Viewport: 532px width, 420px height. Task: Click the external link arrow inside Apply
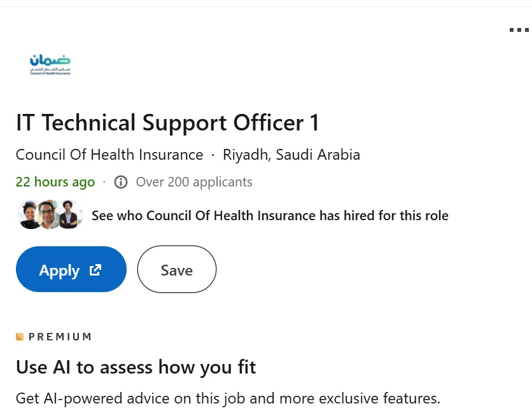click(x=95, y=270)
